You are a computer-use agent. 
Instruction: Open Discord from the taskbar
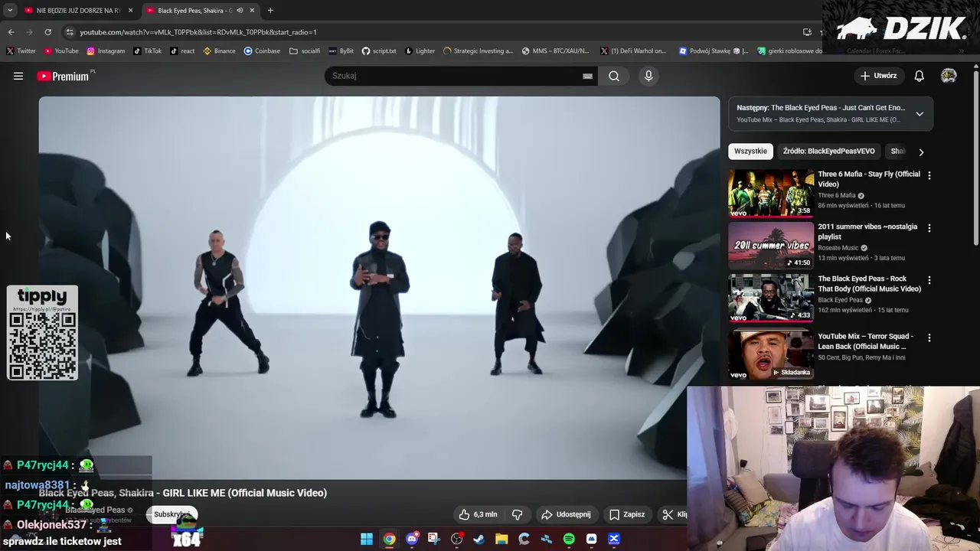(x=413, y=539)
